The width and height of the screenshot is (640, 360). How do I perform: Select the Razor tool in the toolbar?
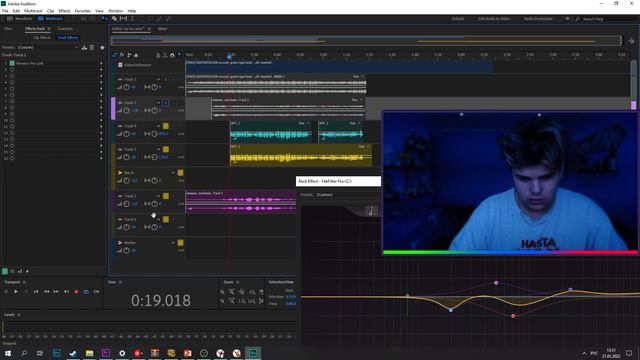(115, 19)
